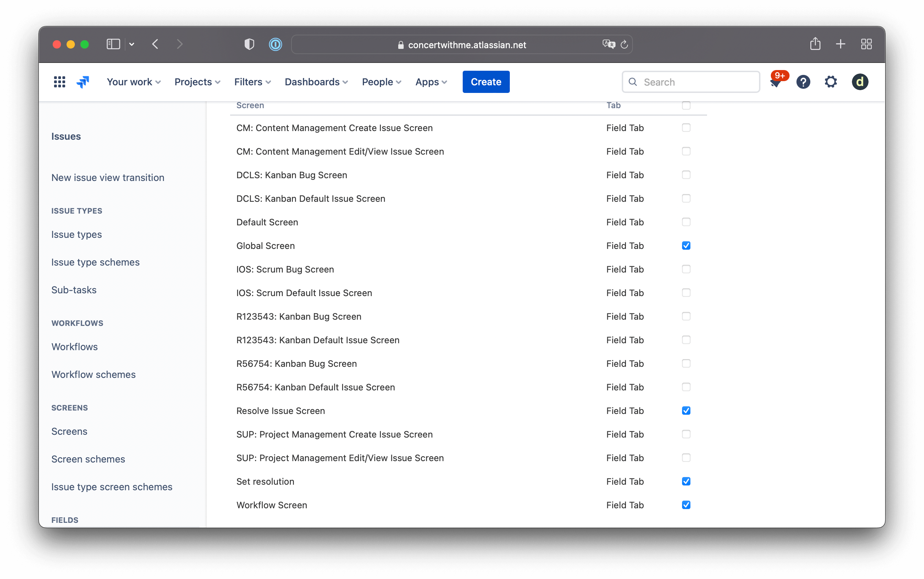Screen dimensions: 924x579
Task: Expand the Apps dropdown
Action: click(x=430, y=81)
